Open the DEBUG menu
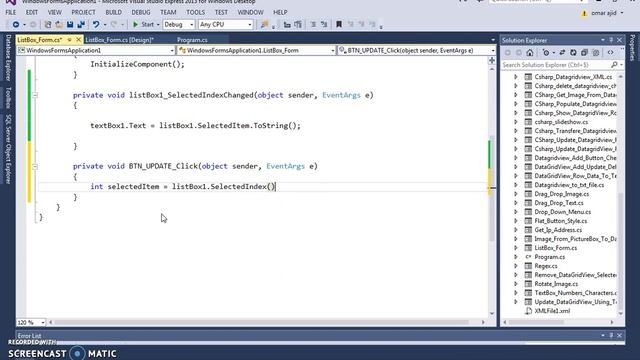This screenshot has width=640, height=360. click(x=141, y=12)
